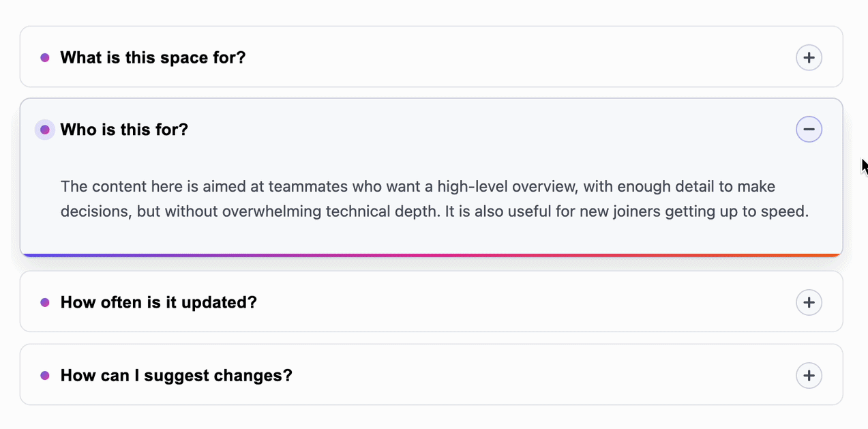Screen dimensions: 868x429
Task: Select the 'What is this space for?' heading
Action: point(152,57)
